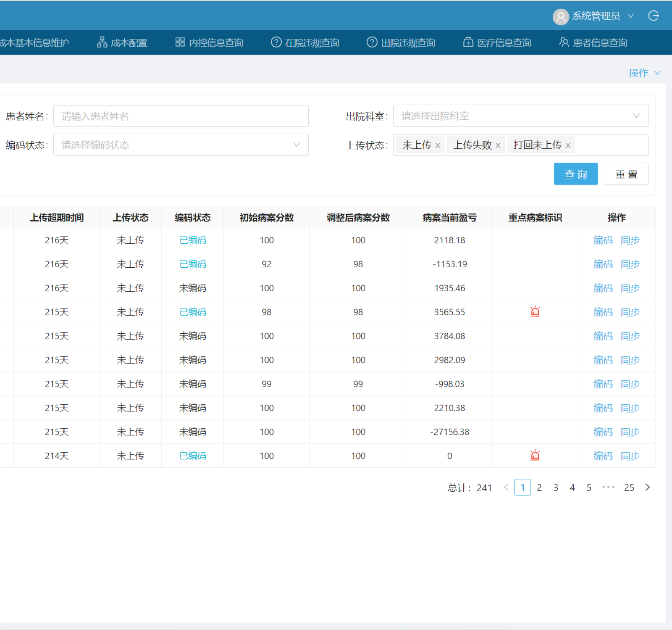Click 同步 link in the -1153.19 row
Screen dimensions: 672x630
[x=630, y=264]
